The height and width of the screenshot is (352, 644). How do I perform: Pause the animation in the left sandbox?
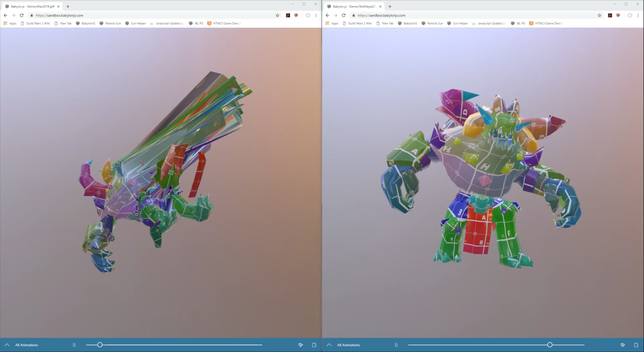coord(74,345)
